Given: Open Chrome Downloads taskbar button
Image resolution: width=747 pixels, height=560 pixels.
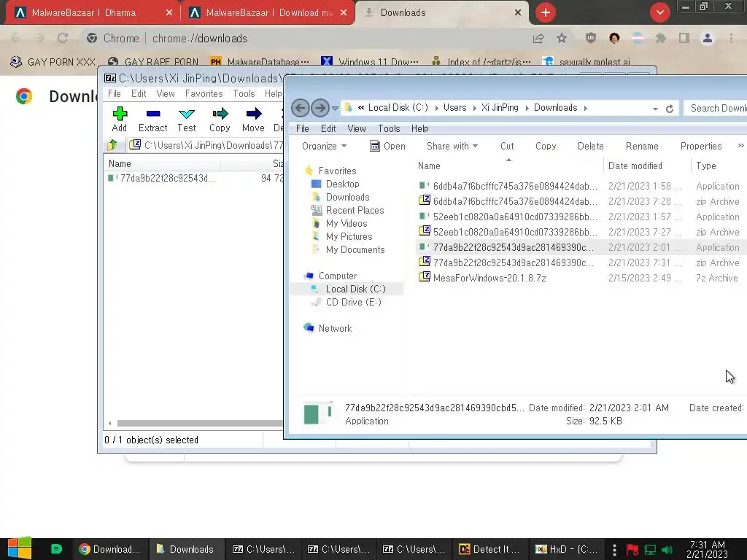Looking at the screenshot, I should tap(110, 549).
